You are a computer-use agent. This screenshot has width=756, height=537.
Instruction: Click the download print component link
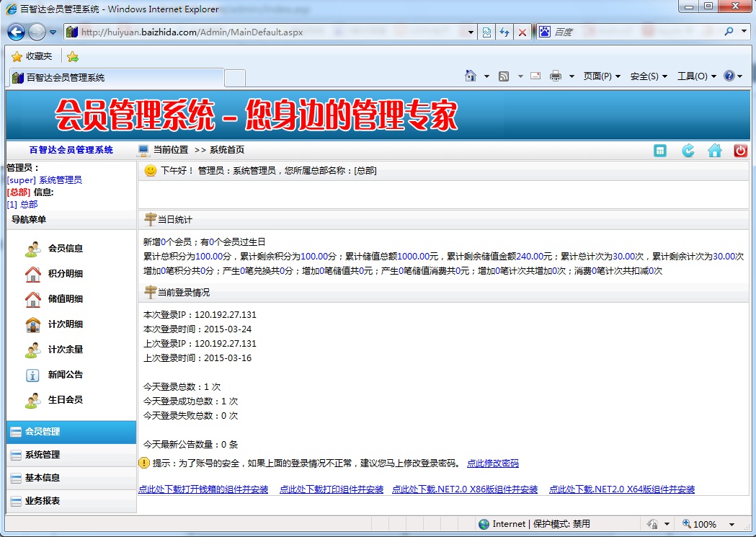click(x=331, y=489)
